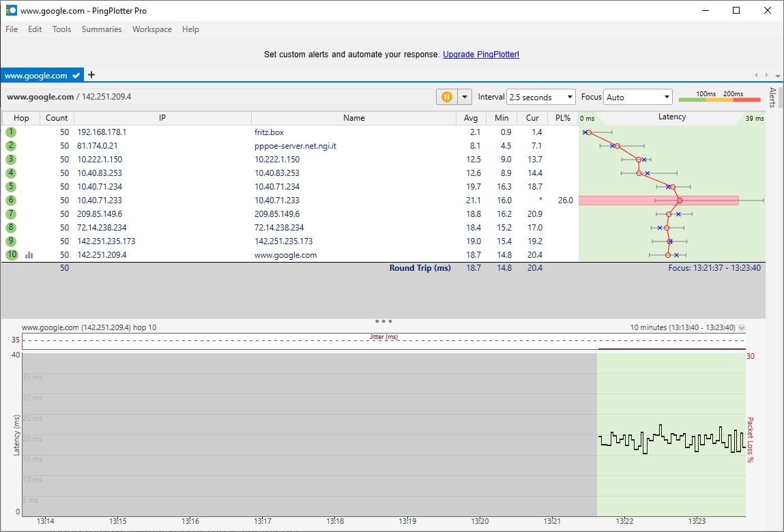Select hop 1 green circle icon

10,132
